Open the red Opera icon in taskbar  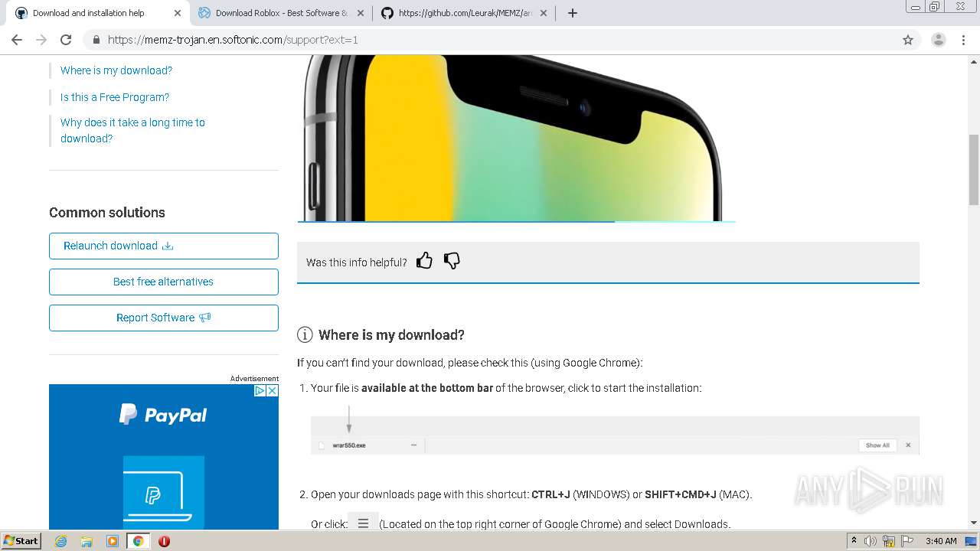pyautogui.click(x=164, y=541)
